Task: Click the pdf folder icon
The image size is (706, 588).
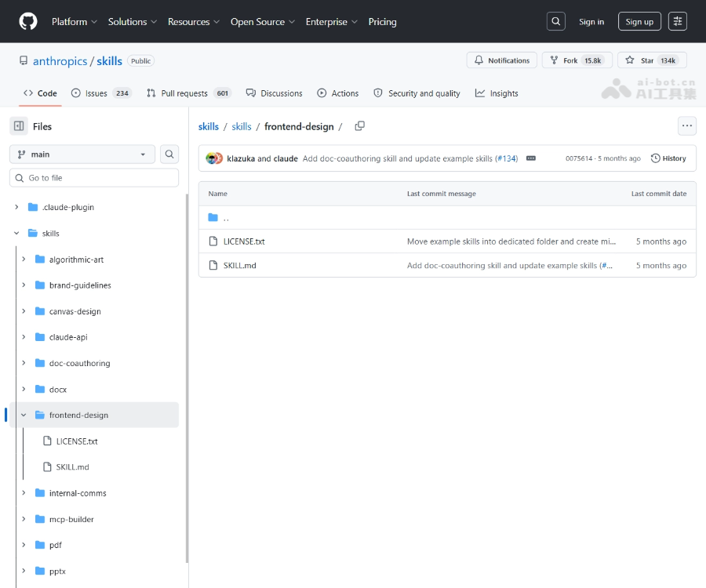Action: point(40,545)
